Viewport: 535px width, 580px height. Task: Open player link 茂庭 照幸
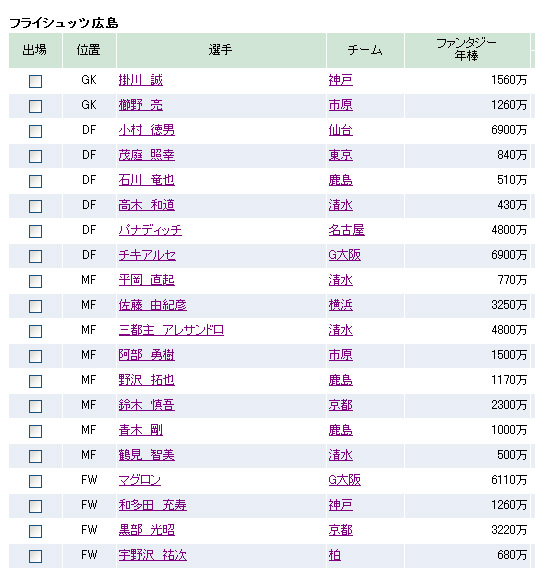click(x=147, y=155)
